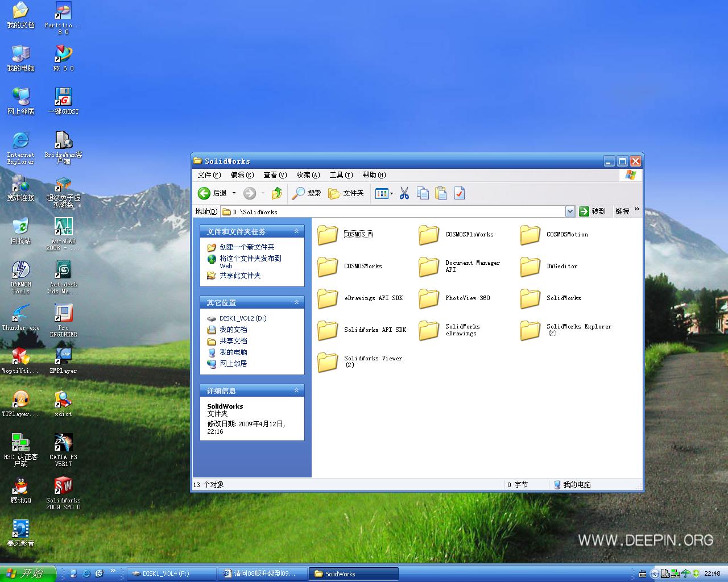
Task: Click the Copy toolbar icon
Action: click(x=423, y=193)
